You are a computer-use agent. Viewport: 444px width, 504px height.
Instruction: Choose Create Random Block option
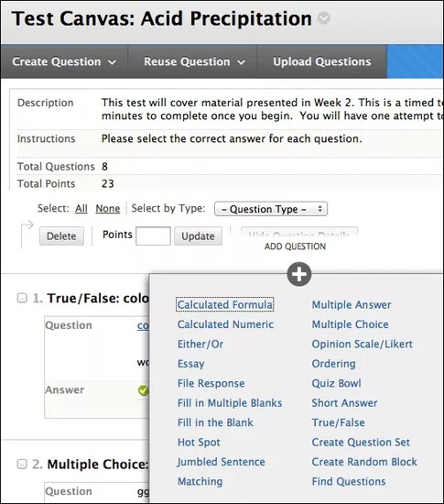[x=364, y=462]
